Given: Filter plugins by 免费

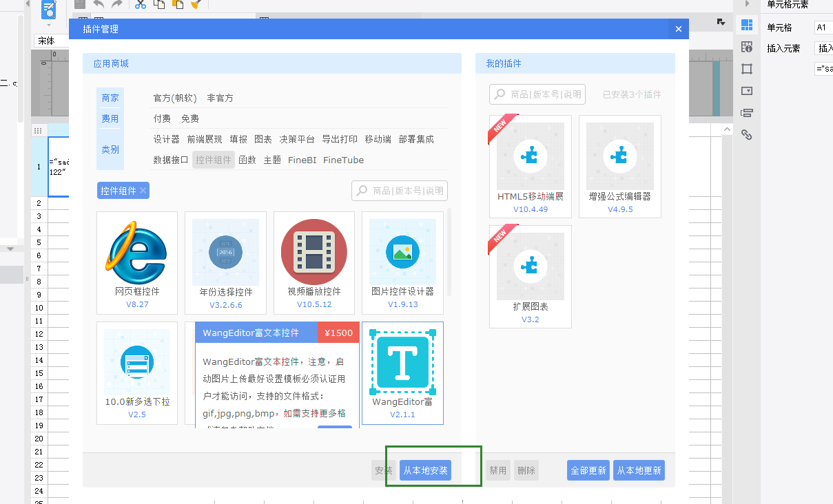Looking at the screenshot, I should (x=190, y=118).
